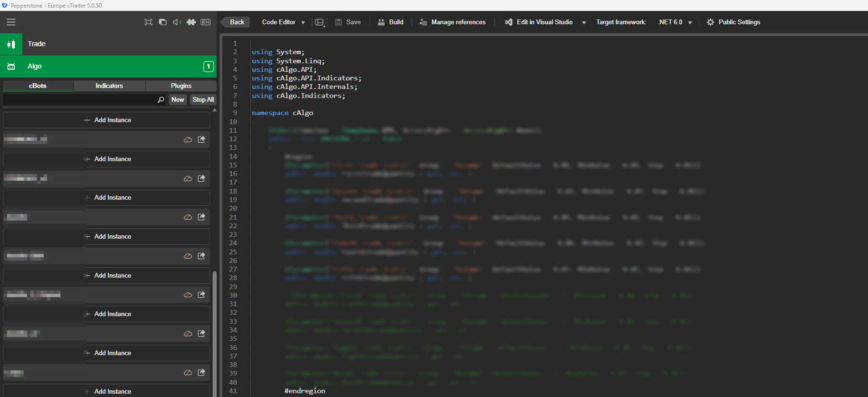Click the Algo running instances badge
Screen dimensions: 868x397
pyautogui.click(x=208, y=67)
